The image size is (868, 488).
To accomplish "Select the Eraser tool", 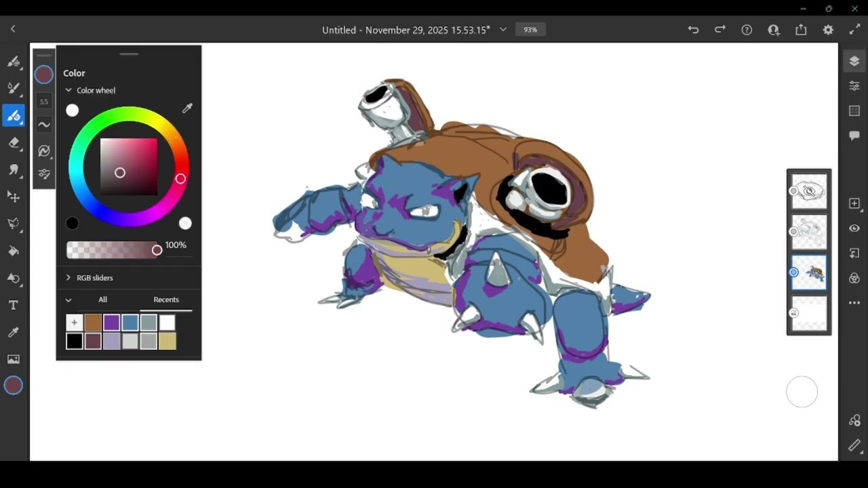I will pyautogui.click(x=13, y=142).
